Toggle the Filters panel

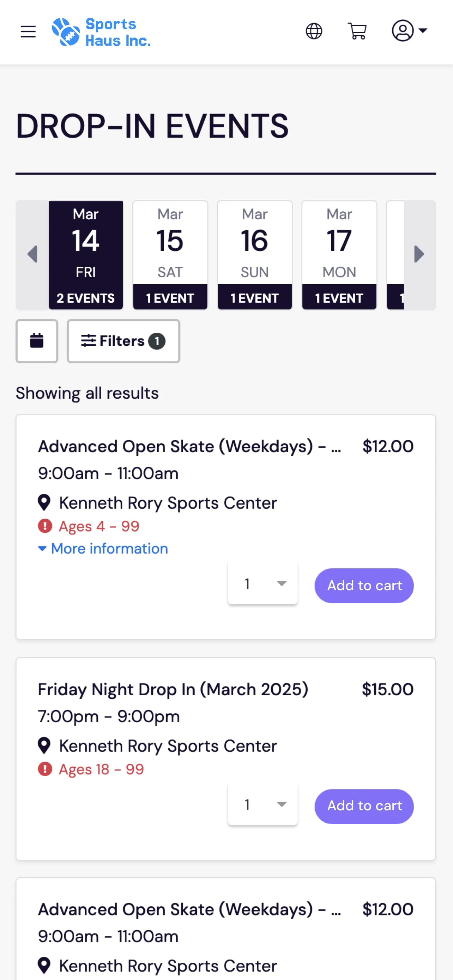pos(123,341)
